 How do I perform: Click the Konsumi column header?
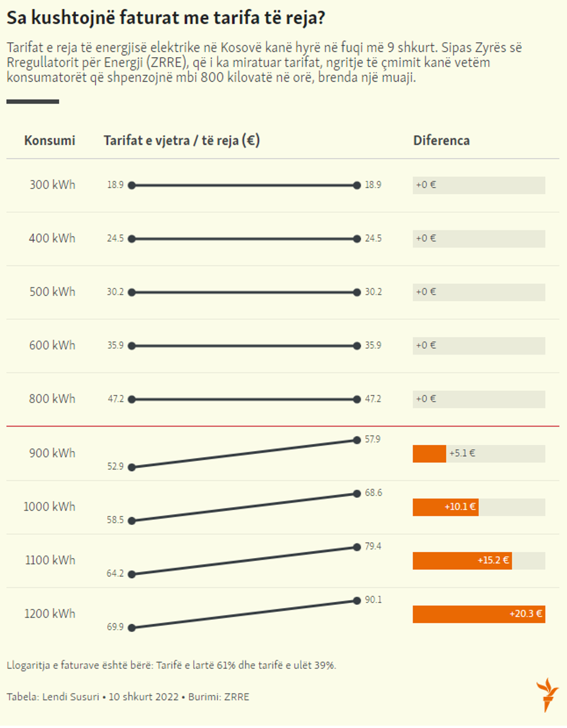tap(50, 141)
